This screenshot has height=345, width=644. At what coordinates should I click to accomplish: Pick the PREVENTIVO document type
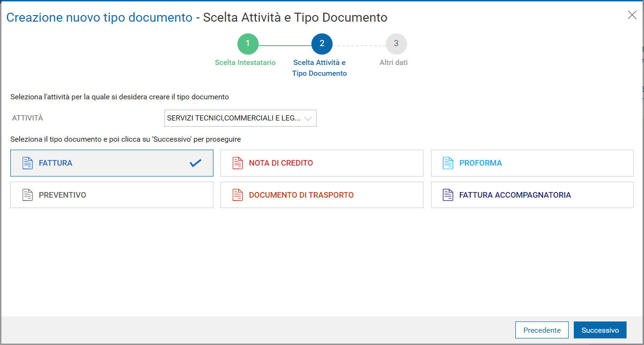pyautogui.click(x=112, y=195)
